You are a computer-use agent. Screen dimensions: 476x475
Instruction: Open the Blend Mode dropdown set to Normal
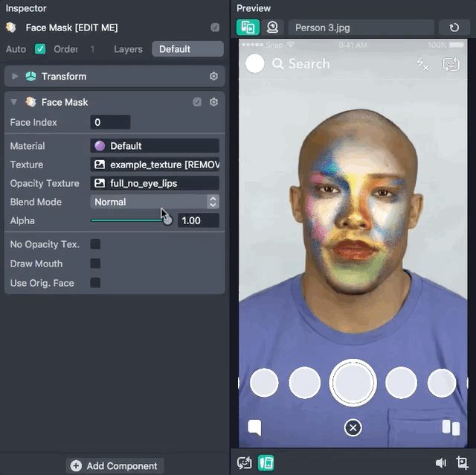click(155, 202)
